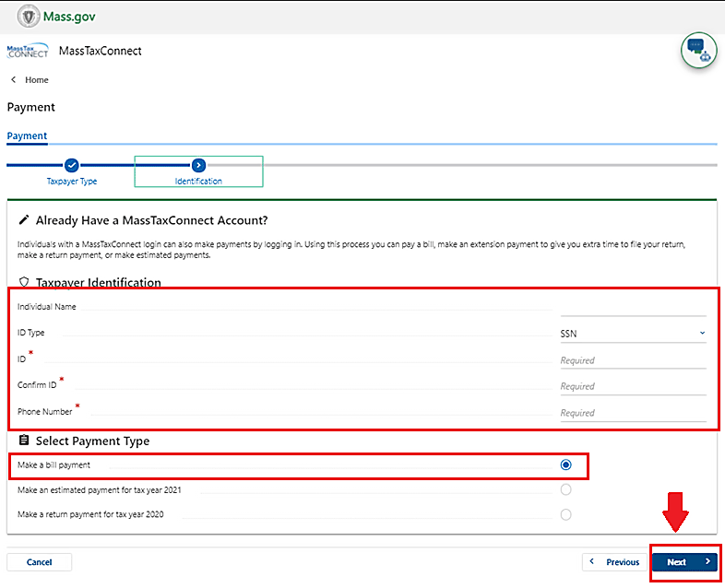Screen dimensions: 725x588
Task: Click clipboard icon beside Select Payment Type
Action: [24, 441]
